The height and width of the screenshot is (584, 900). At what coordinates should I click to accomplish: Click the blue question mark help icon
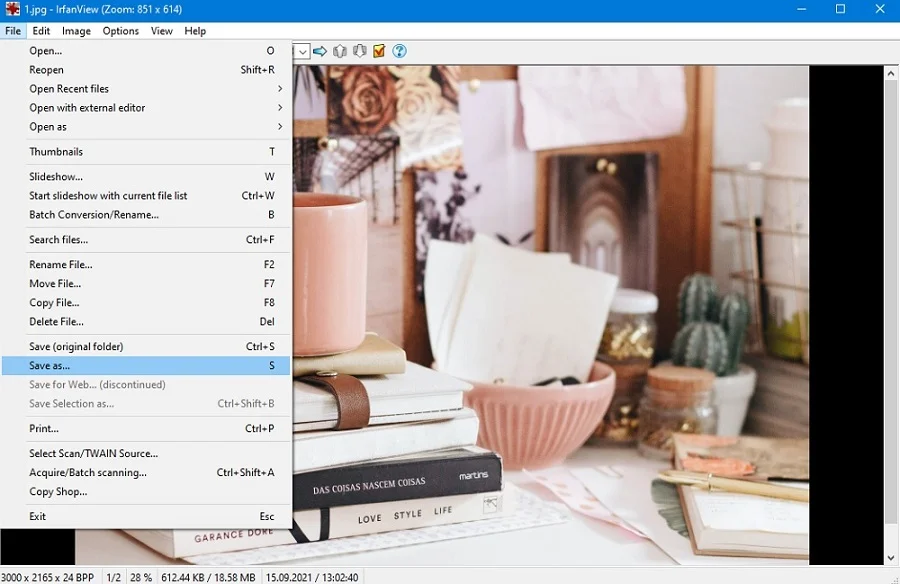[399, 51]
